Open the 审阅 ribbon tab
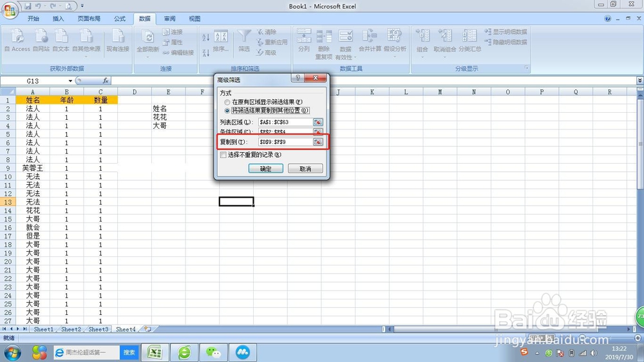This screenshot has width=644, height=362. 169,19
